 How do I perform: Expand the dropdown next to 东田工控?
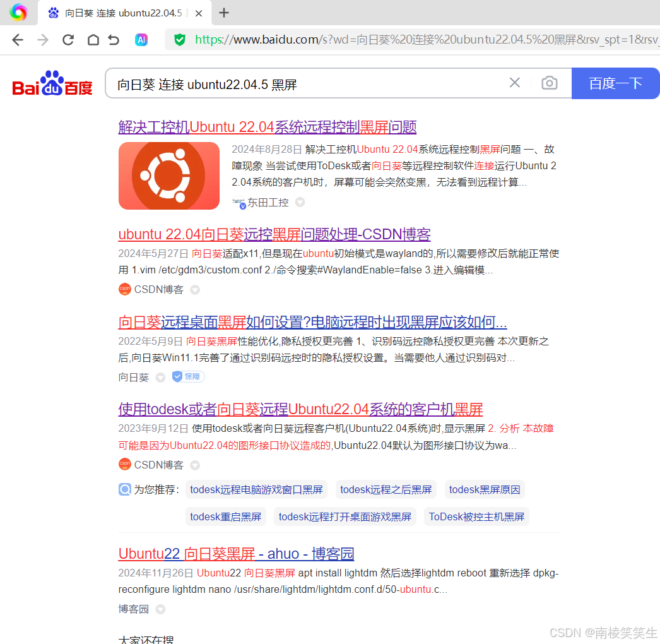point(300,202)
